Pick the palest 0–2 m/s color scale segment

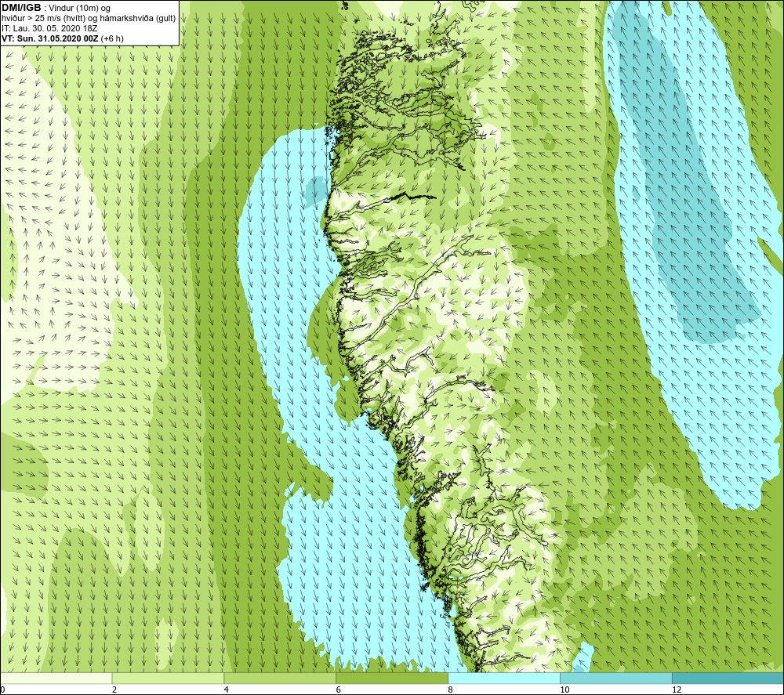56,678
